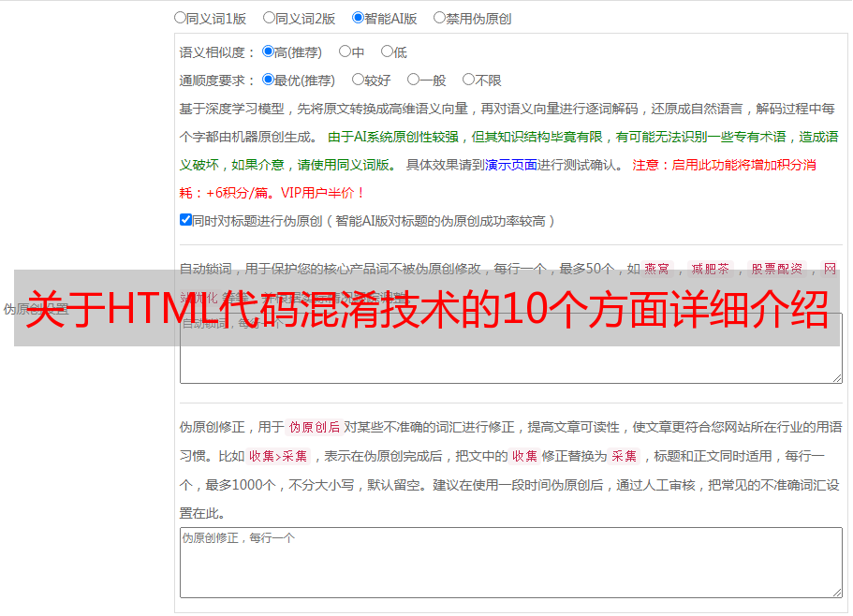The image size is (853, 616).
Task: Click the 股票配资 example tag
Action: pyautogui.click(x=777, y=269)
